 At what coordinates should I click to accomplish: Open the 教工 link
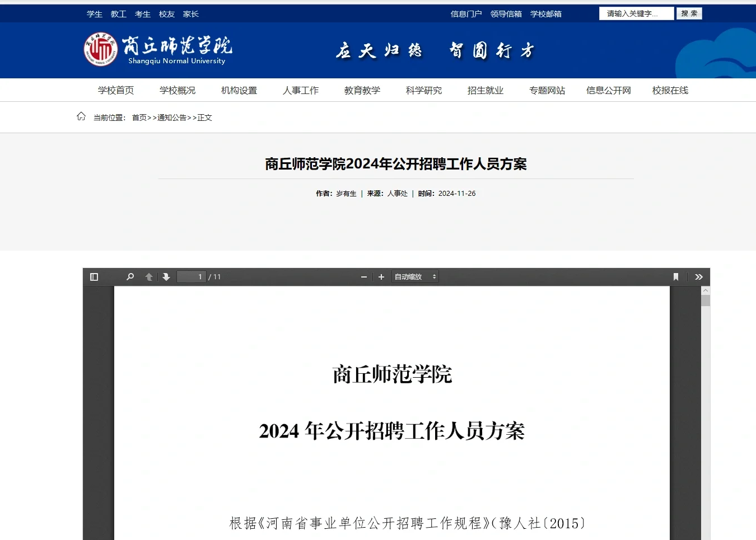click(x=119, y=14)
